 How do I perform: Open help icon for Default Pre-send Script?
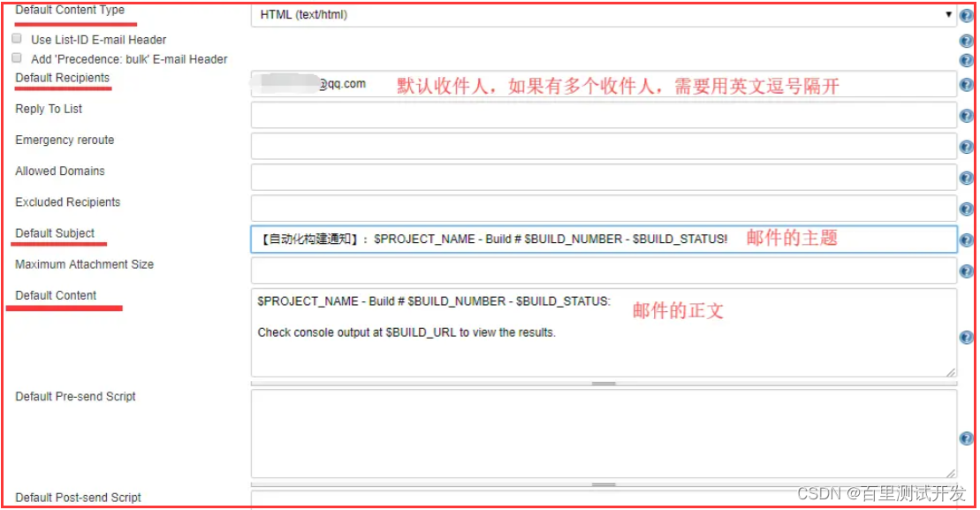(x=966, y=438)
